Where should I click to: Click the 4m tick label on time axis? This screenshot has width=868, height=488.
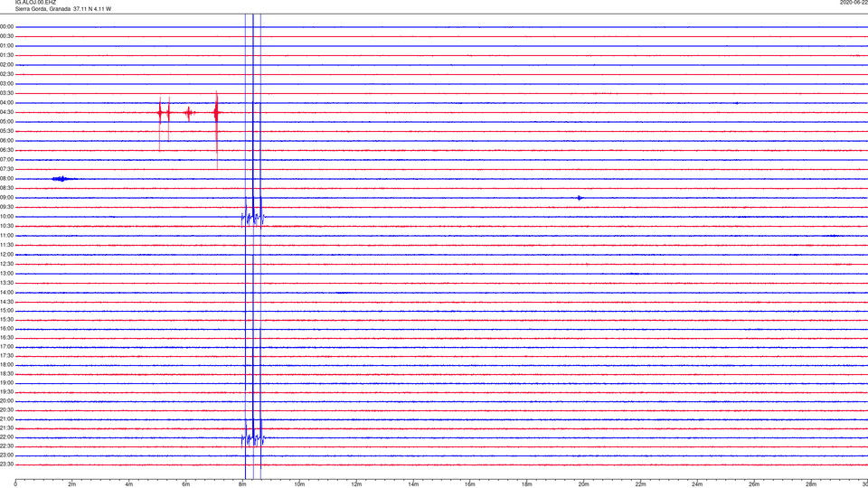pos(129,484)
